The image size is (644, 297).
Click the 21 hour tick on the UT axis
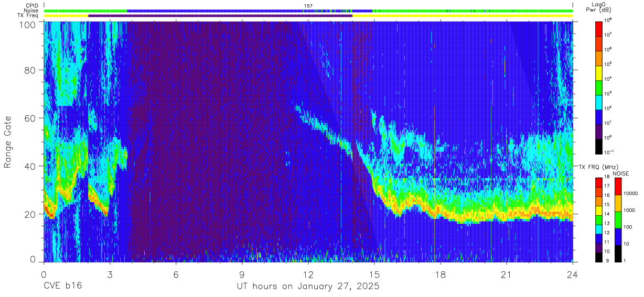[x=507, y=274]
